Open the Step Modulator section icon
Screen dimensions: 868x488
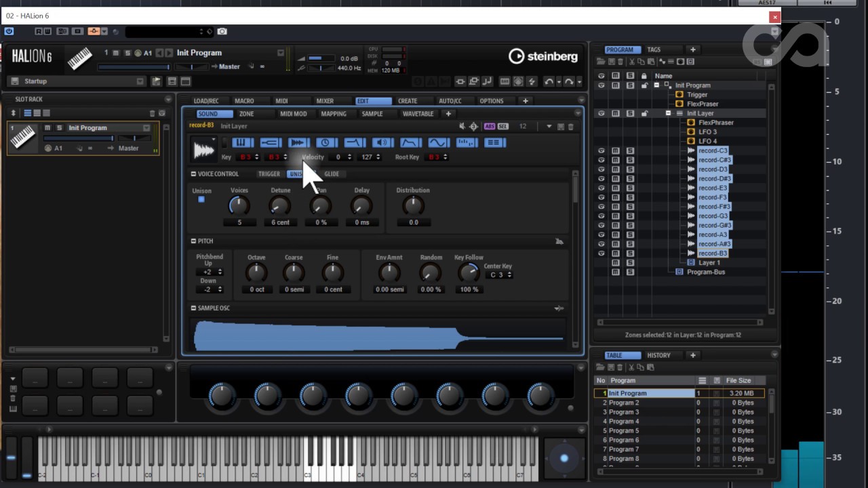coord(467,142)
